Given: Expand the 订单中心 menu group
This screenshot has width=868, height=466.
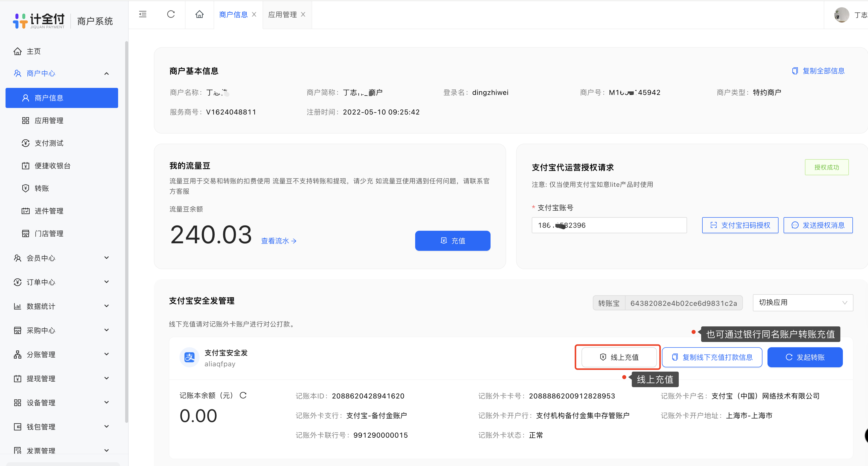Looking at the screenshot, I should 62,282.
